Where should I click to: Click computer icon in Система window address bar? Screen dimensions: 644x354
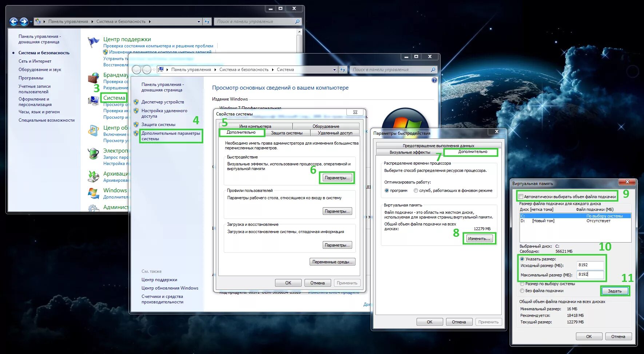[x=161, y=70]
